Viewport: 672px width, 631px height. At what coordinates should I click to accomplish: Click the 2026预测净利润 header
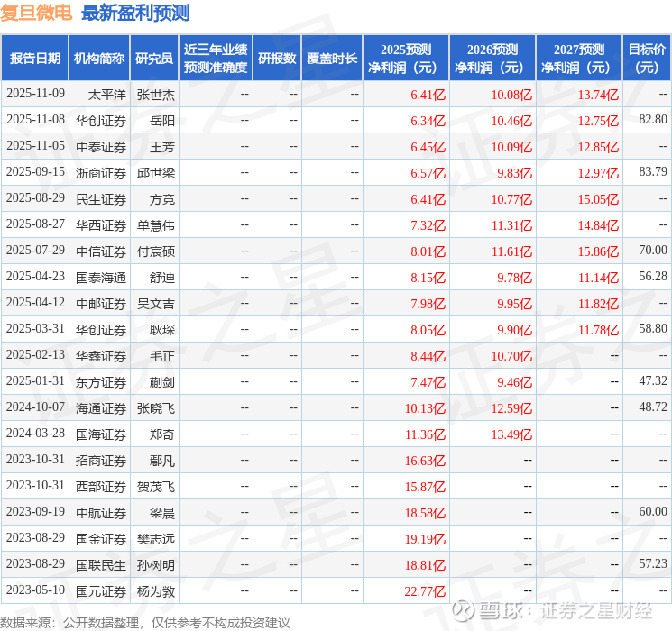[492, 59]
